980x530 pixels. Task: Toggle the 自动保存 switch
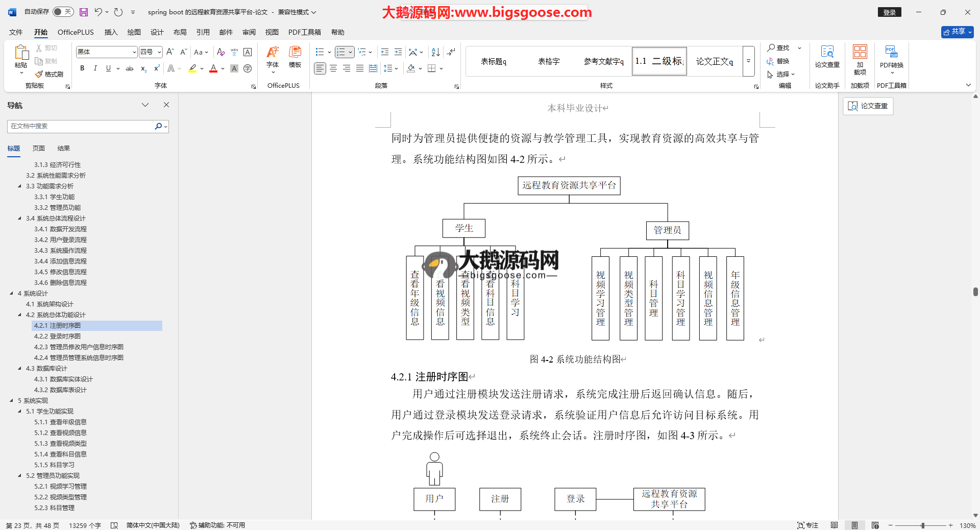(x=63, y=12)
